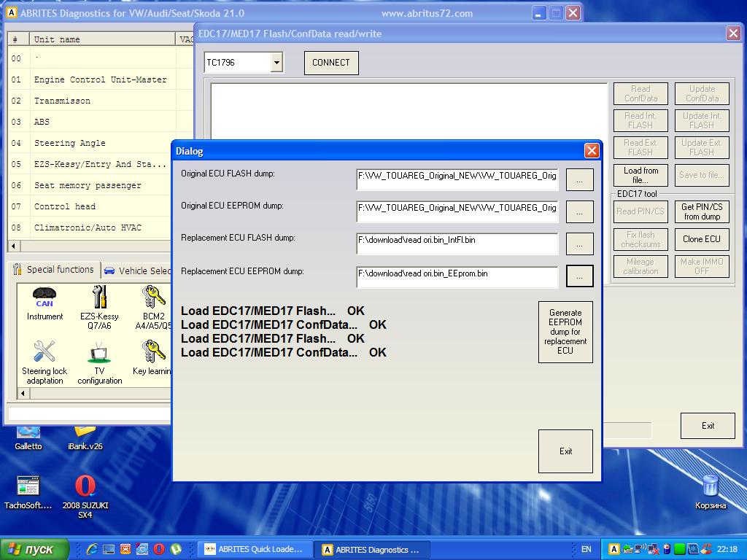The height and width of the screenshot is (560, 747).
Task: Expand the TC1796 processor dropdown
Action: point(276,63)
